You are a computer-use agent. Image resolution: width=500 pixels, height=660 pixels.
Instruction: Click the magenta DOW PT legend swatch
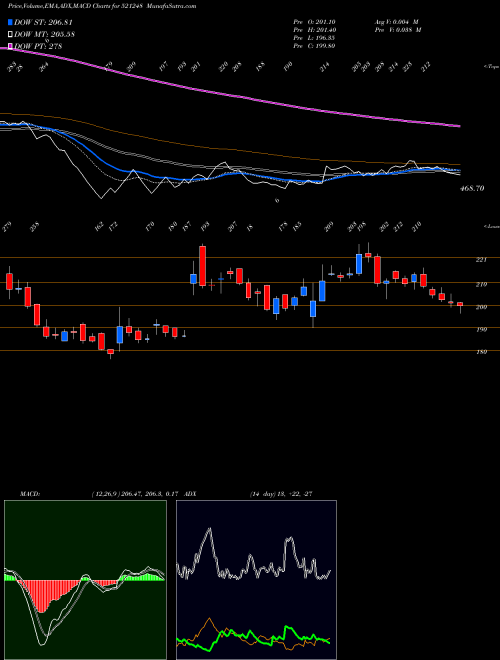point(10,46)
